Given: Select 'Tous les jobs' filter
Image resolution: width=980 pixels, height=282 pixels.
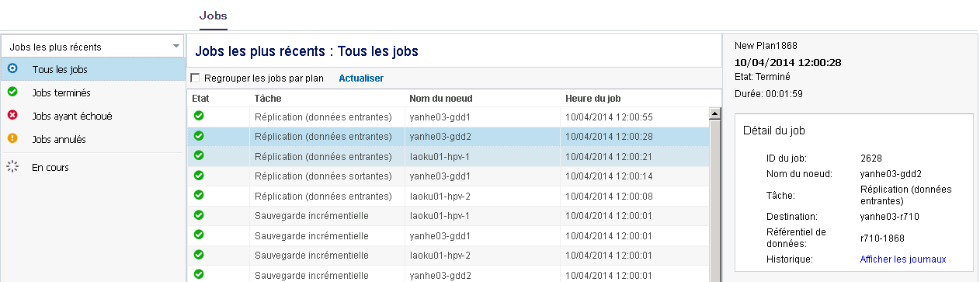Looking at the screenshot, I should point(92,69).
